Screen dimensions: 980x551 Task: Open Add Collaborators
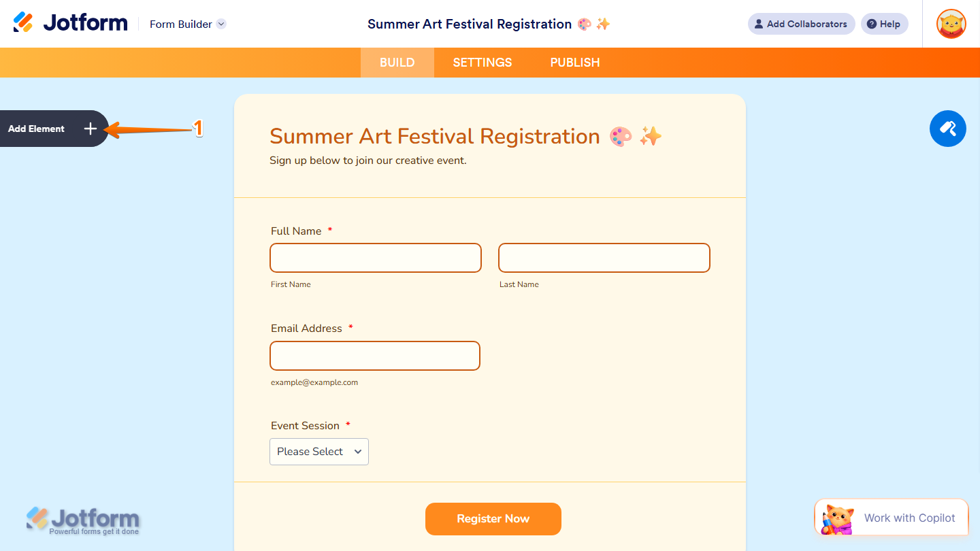coord(801,24)
